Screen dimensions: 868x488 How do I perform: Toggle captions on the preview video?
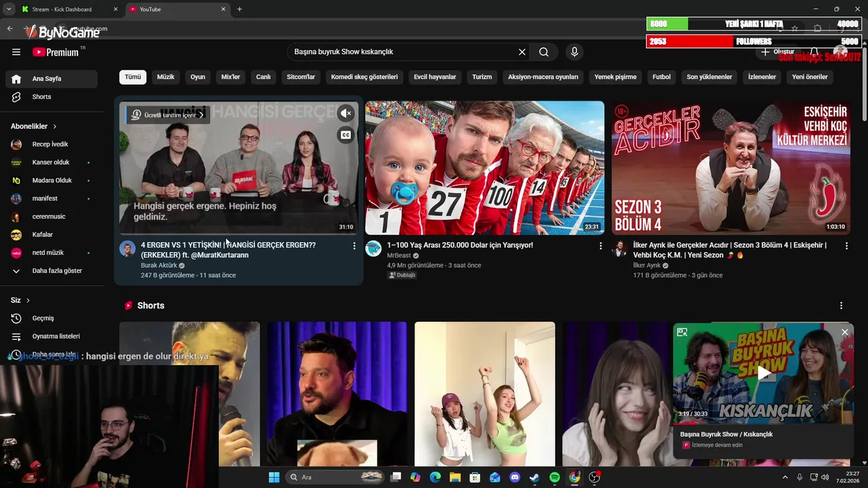pos(346,135)
